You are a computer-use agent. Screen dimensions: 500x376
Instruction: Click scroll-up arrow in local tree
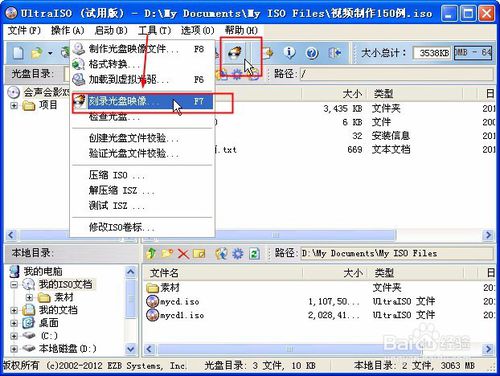click(x=131, y=272)
